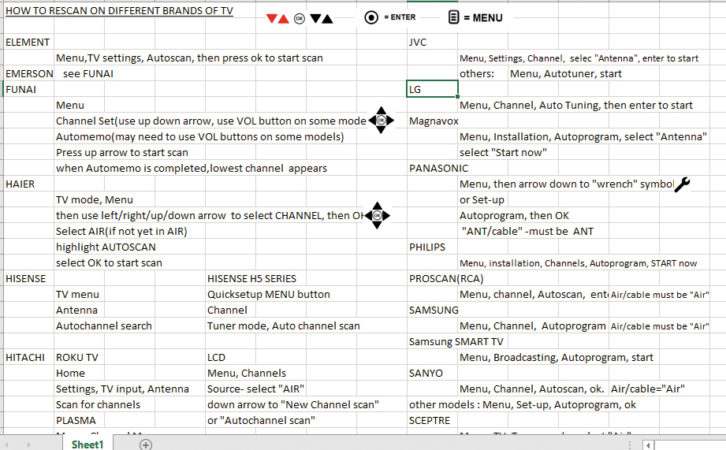Select the 'Samsung SMART TV' cell
This screenshot has width=726, height=450.
[456, 342]
